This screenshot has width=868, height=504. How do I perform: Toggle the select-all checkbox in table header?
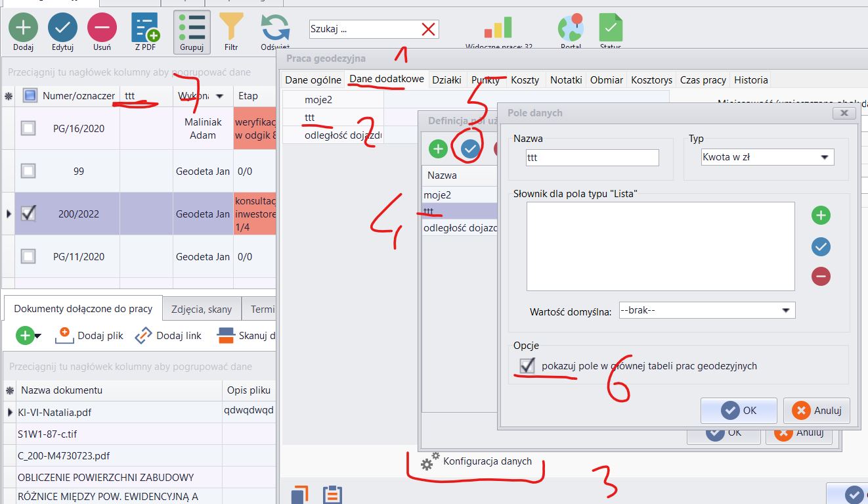[x=30, y=96]
